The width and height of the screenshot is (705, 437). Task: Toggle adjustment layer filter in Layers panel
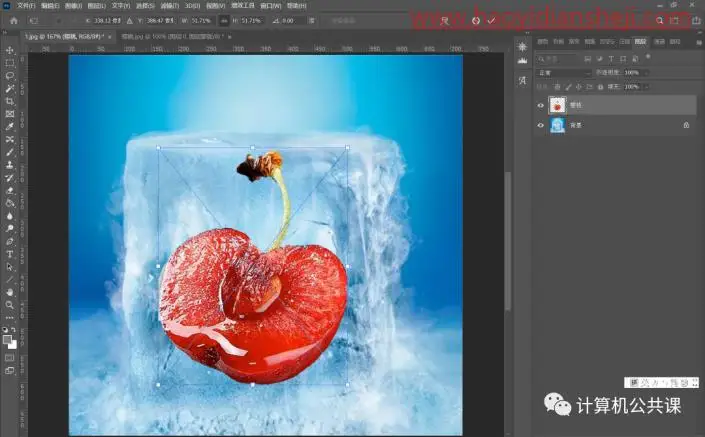[x=599, y=59]
